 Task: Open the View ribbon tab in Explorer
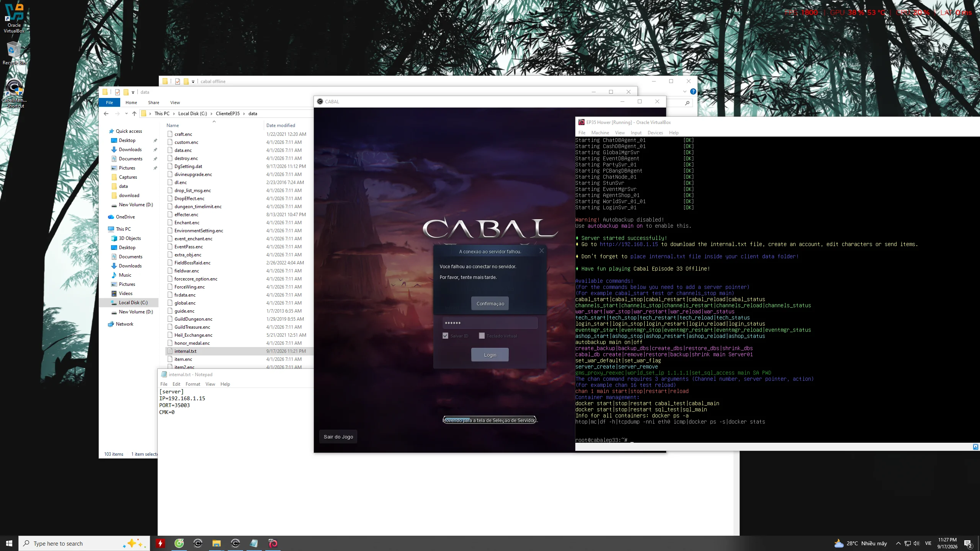175,103
